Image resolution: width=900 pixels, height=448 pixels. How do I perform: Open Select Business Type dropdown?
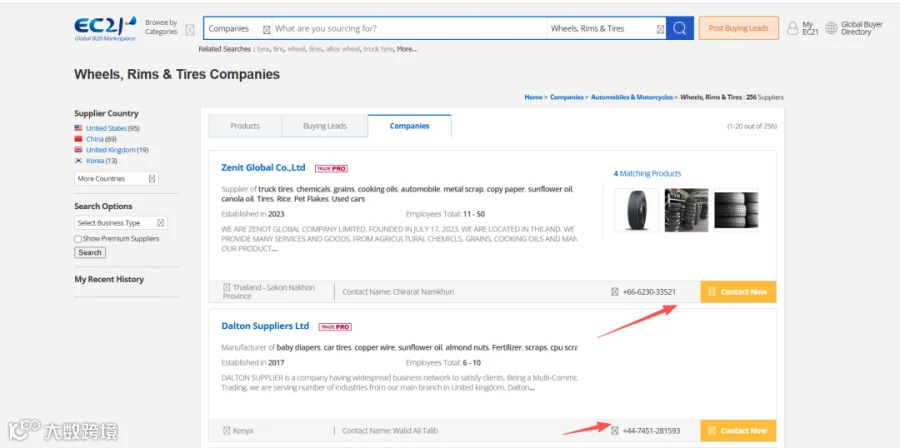(121, 223)
